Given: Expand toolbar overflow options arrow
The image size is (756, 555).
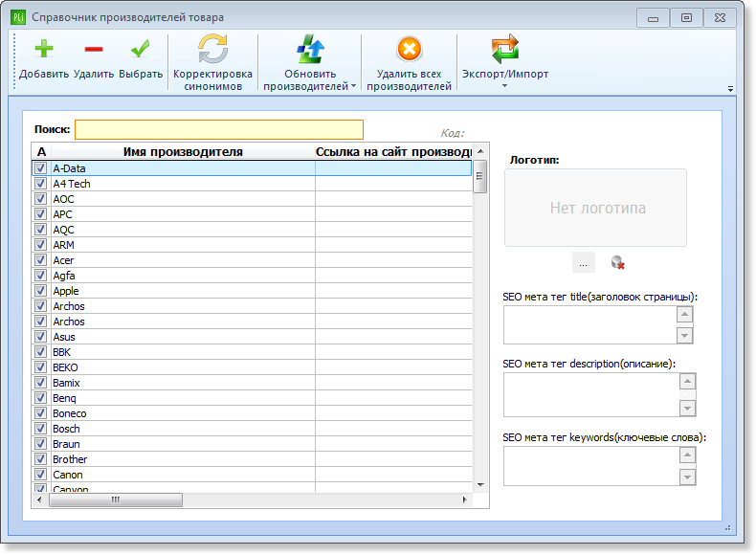Looking at the screenshot, I should click(730, 89).
